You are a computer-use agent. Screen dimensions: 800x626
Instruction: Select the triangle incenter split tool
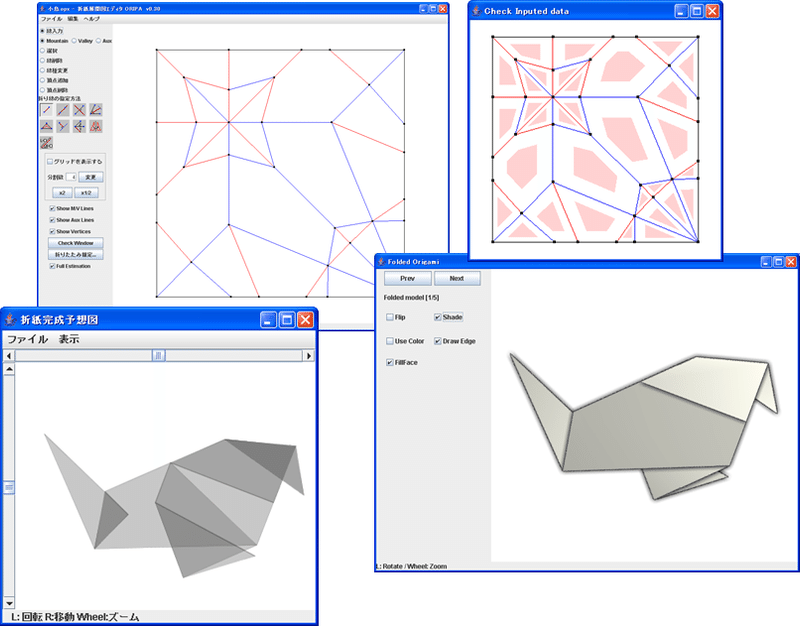coord(46,126)
